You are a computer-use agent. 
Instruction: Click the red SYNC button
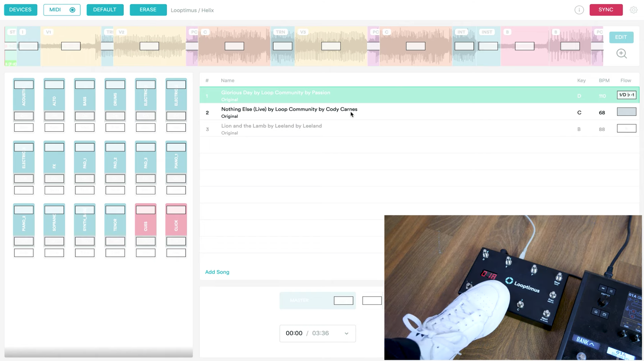pos(606,10)
